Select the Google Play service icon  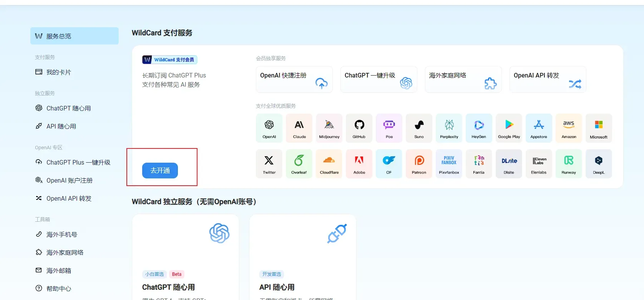pyautogui.click(x=509, y=128)
